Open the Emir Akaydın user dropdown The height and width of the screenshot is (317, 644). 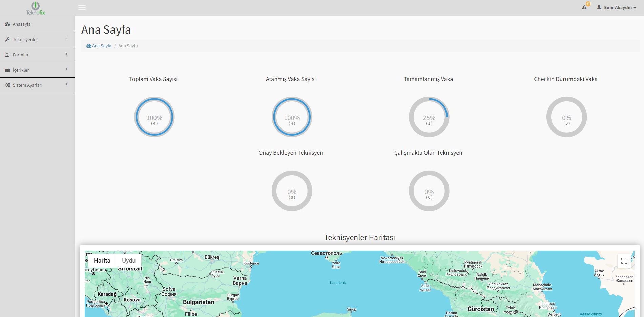[x=617, y=7]
